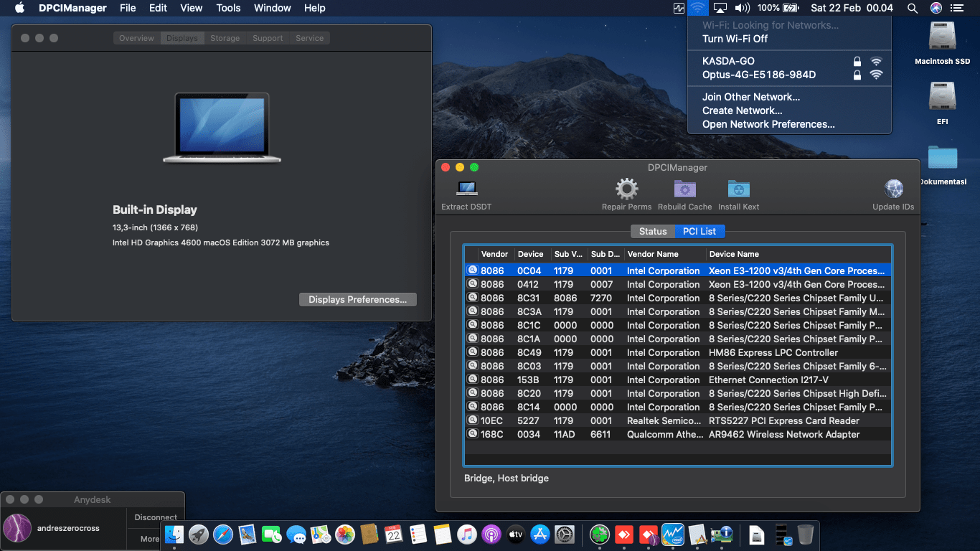Open Launchpad in the Dock
The width and height of the screenshot is (980, 551).
tap(199, 534)
